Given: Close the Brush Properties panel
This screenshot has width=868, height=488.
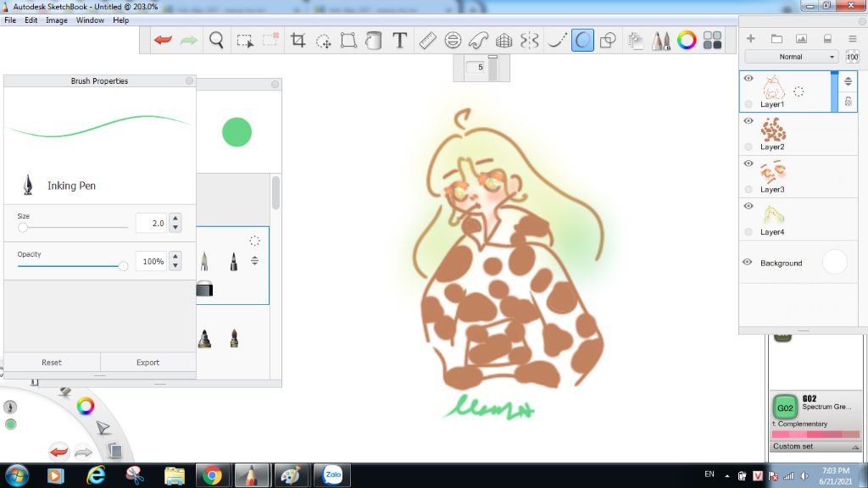Looking at the screenshot, I should (189, 80).
